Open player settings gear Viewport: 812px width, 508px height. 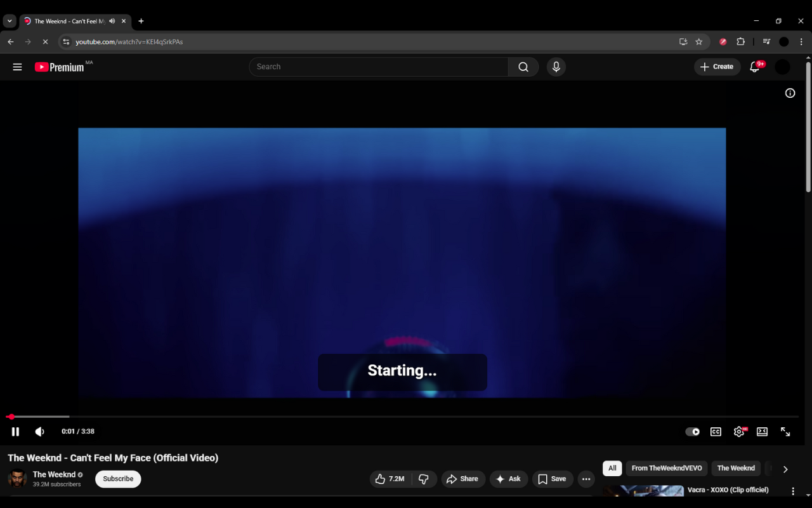tap(739, 432)
